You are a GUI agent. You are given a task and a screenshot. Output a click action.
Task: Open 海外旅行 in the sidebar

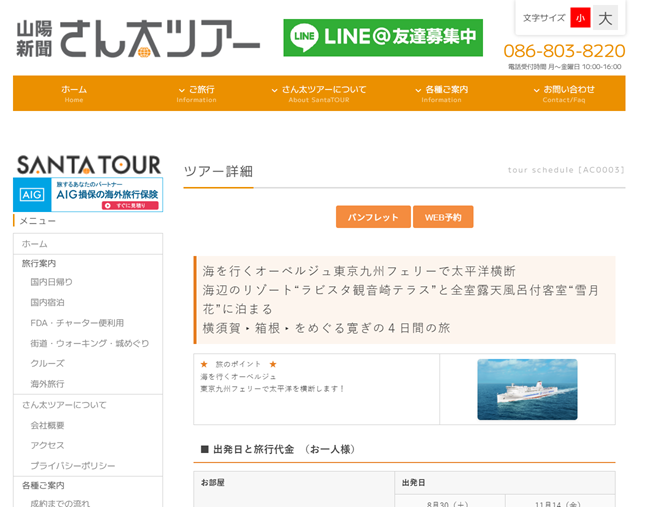[x=47, y=384]
